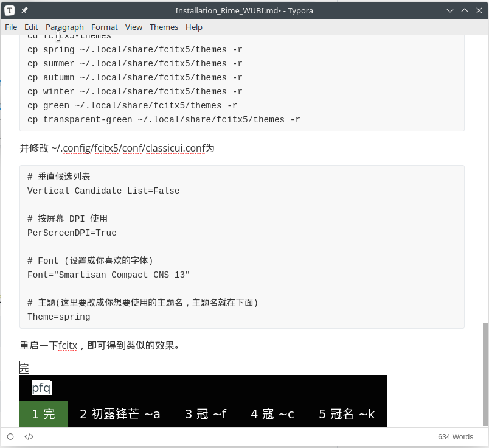Click the paragraph '重启一下fcitx，即可得到类似的效果。'
Screen dimensions: 489x448
pyautogui.click(x=99, y=346)
